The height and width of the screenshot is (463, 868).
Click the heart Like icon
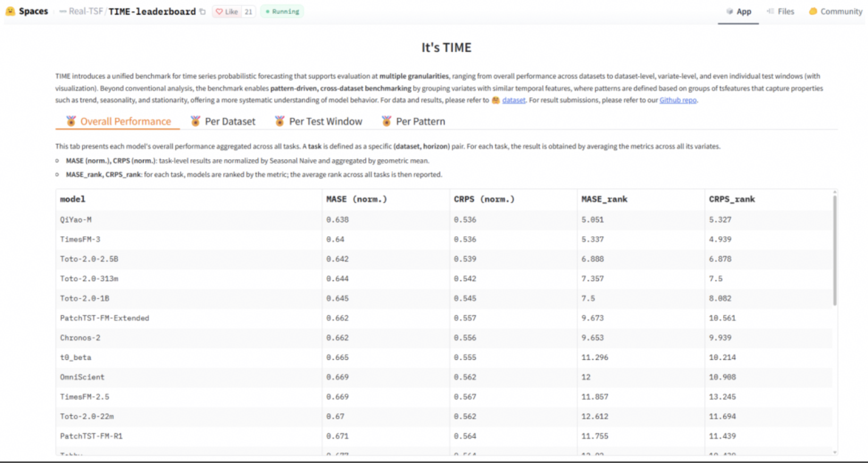219,12
